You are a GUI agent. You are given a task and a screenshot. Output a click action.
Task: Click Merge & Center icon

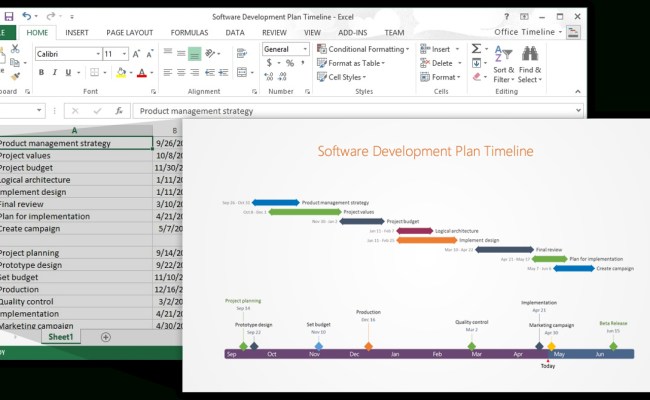pyautogui.click(x=242, y=73)
